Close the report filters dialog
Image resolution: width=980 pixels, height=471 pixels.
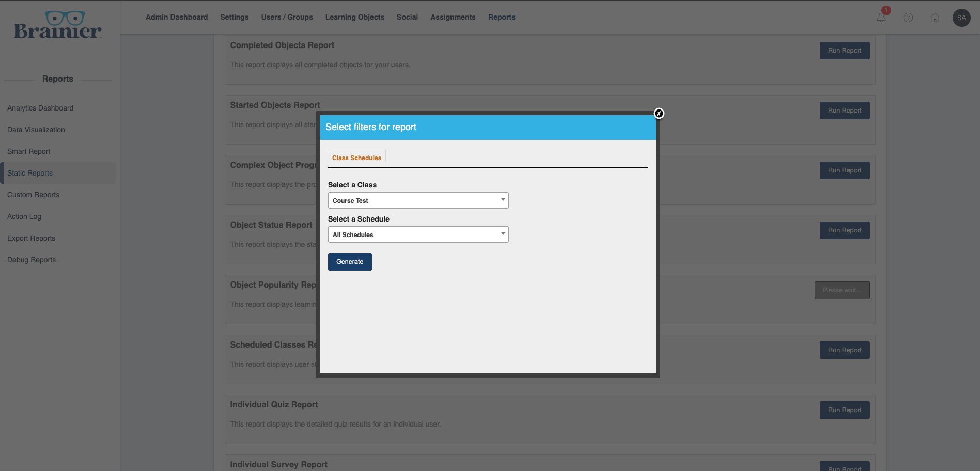point(659,114)
